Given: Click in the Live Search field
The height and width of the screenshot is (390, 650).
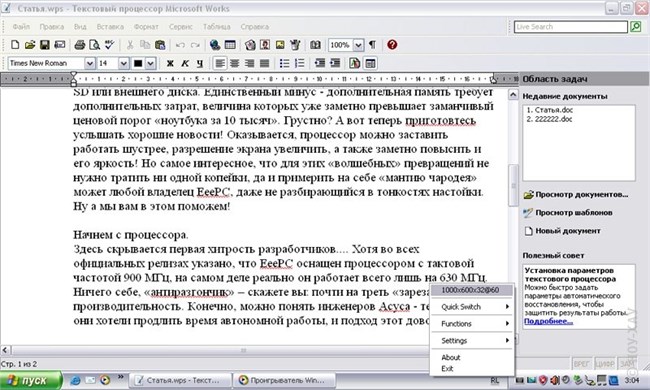Looking at the screenshot, I should pyautogui.click(x=571, y=27).
